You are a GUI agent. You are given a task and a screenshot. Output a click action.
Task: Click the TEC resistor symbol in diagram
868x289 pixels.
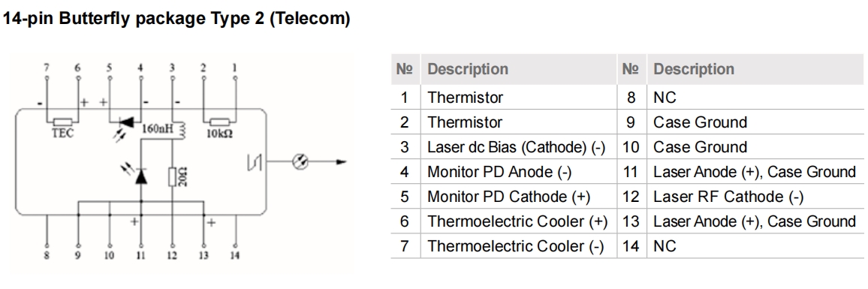click(x=62, y=122)
